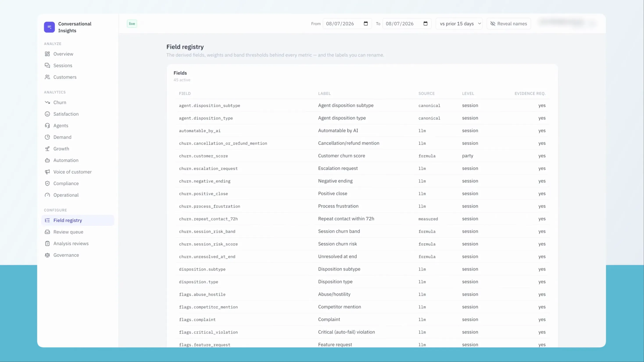Click the Growth sprout icon
This screenshot has width=644, height=362.
[x=47, y=149]
